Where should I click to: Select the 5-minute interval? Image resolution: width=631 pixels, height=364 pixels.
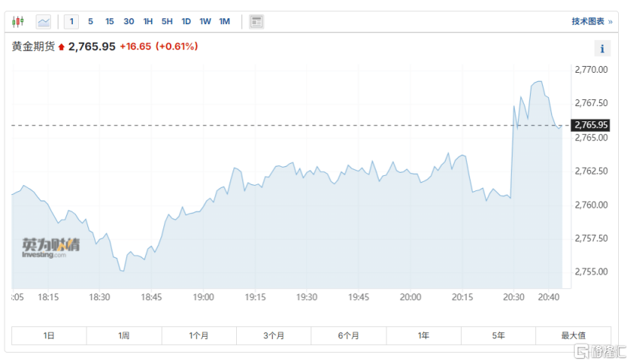[x=90, y=21]
